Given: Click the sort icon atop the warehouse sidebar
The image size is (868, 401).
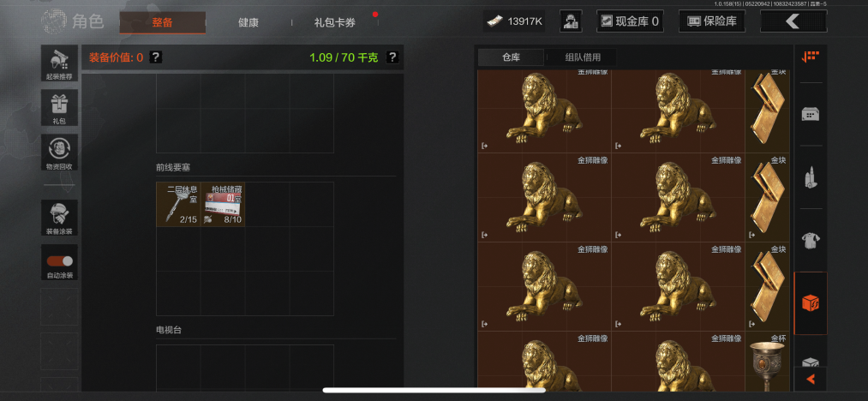Looking at the screenshot, I should point(811,57).
